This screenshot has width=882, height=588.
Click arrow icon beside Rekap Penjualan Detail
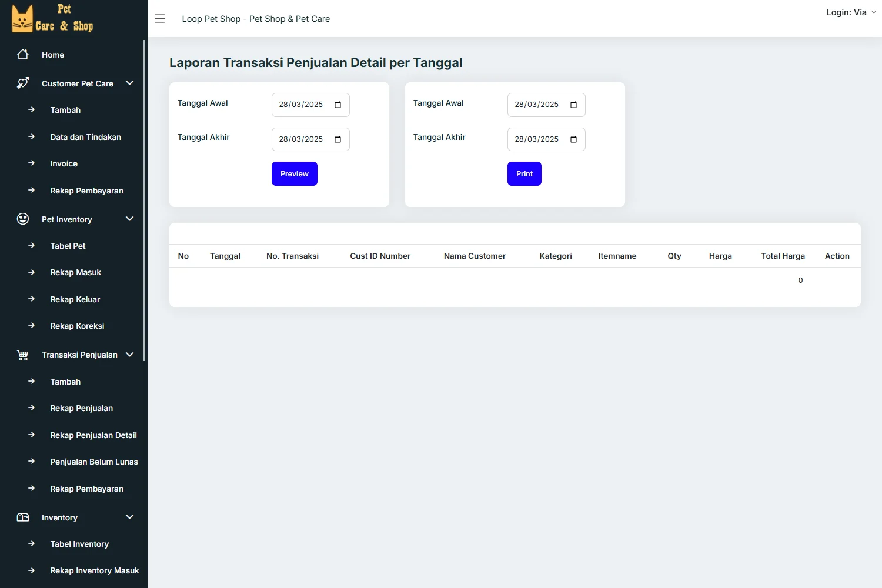click(32, 435)
